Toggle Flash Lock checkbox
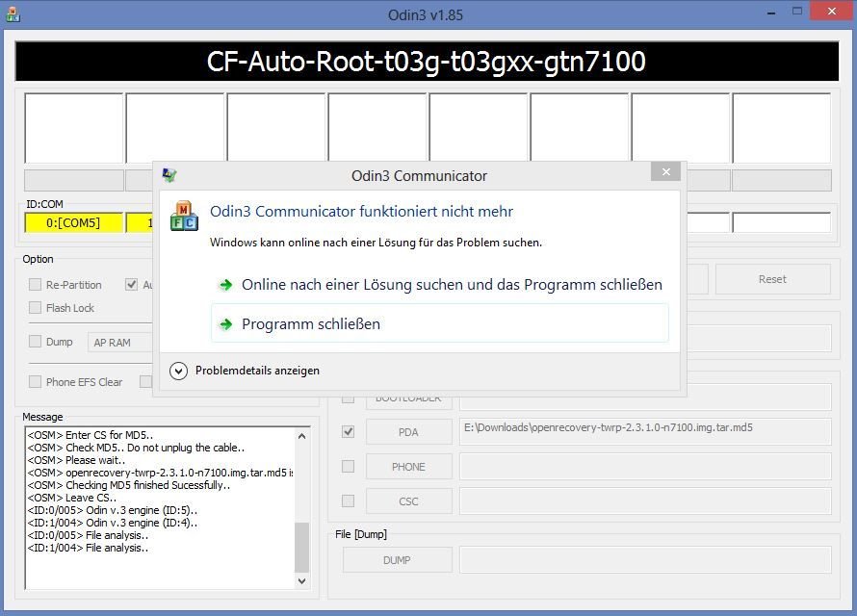857x616 pixels. (35, 307)
